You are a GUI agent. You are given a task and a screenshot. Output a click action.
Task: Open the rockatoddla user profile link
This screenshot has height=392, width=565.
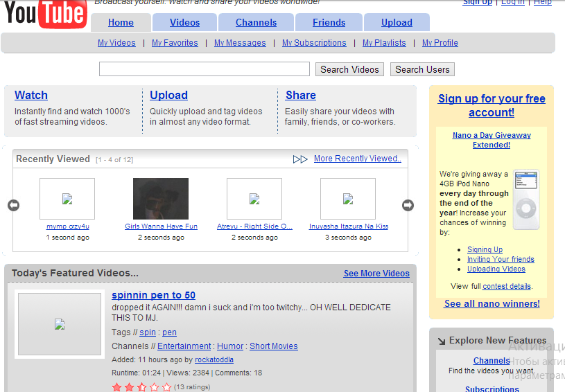[x=214, y=359]
